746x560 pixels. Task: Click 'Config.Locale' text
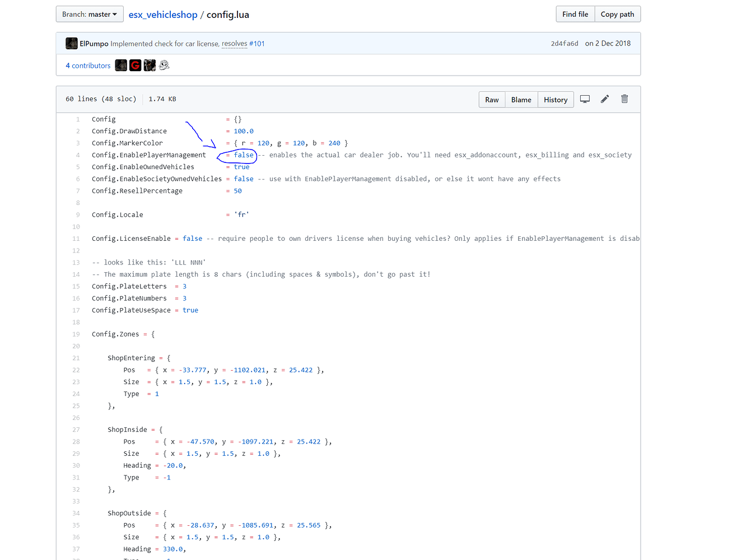coord(118,214)
